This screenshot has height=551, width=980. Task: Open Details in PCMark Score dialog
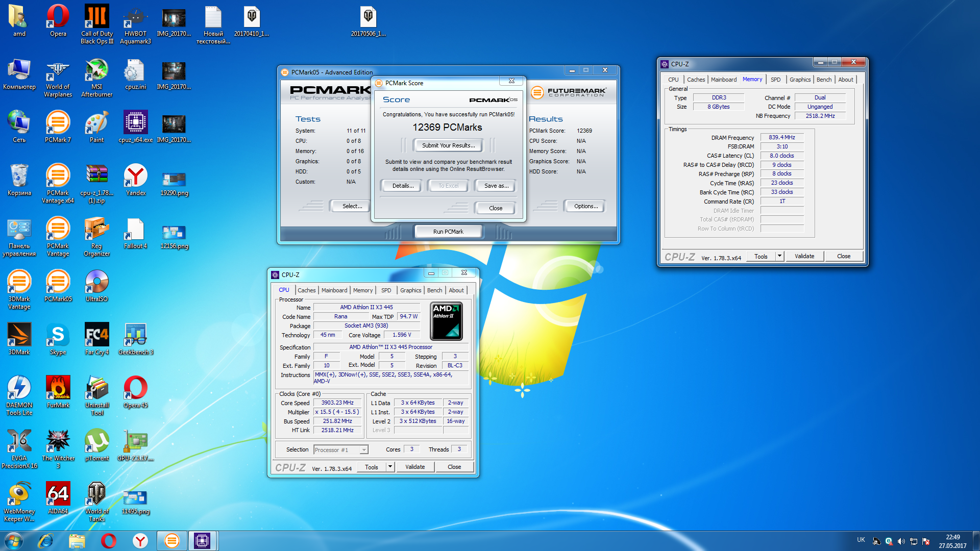pyautogui.click(x=403, y=186)
